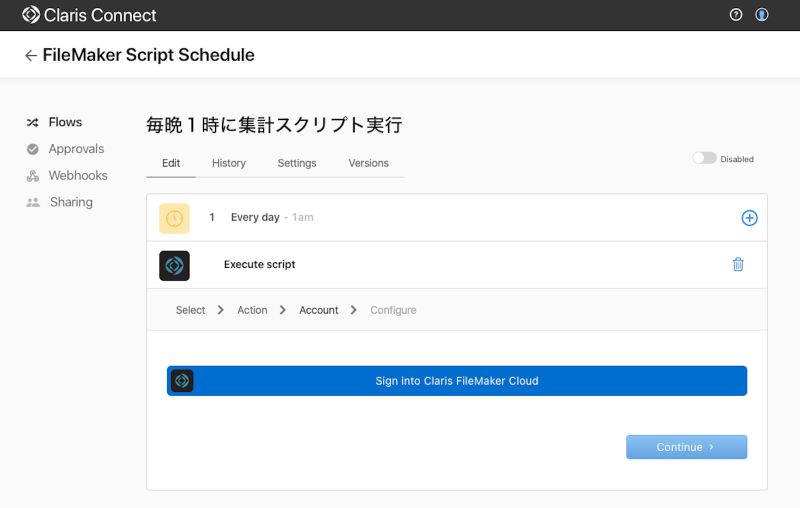Click the FileMaker icon beside Execute script
Screen dimensions: 800x508
click(174, 266)
